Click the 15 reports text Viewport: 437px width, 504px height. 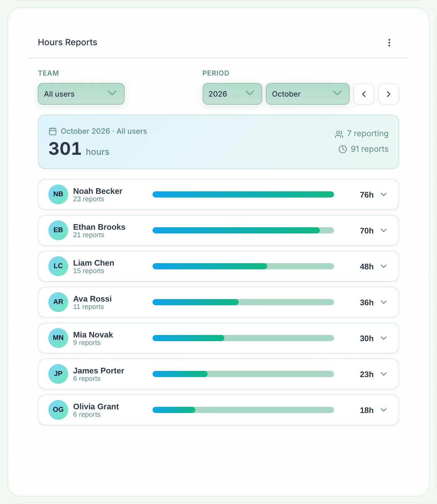pos(89,271)
